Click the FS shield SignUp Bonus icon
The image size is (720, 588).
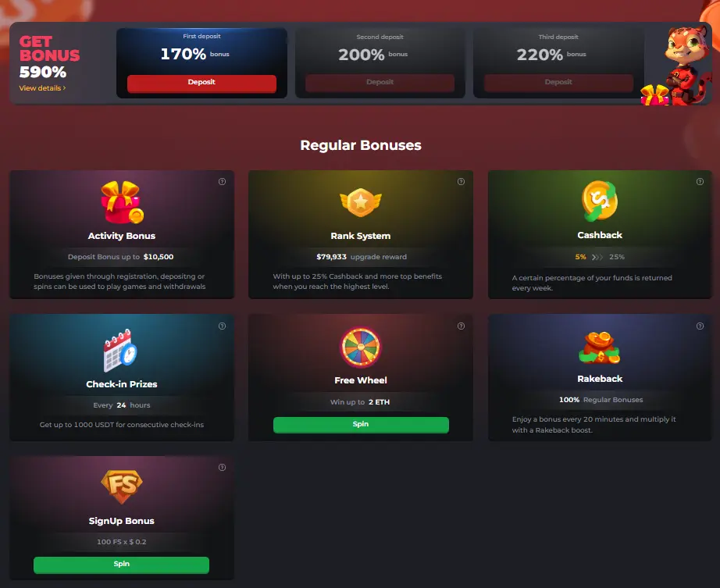[122, 486]
